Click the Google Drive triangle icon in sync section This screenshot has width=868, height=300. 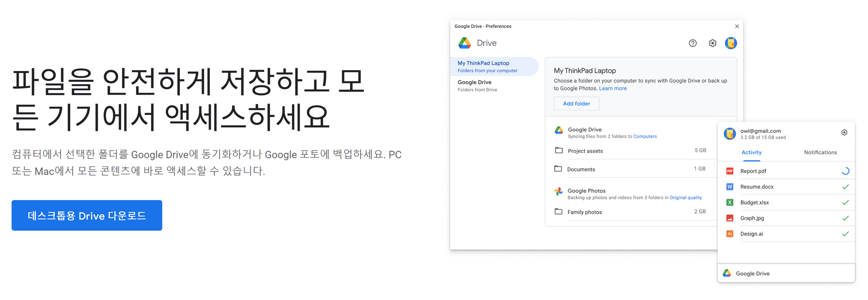pyautogui.click(x=559, y=130)
